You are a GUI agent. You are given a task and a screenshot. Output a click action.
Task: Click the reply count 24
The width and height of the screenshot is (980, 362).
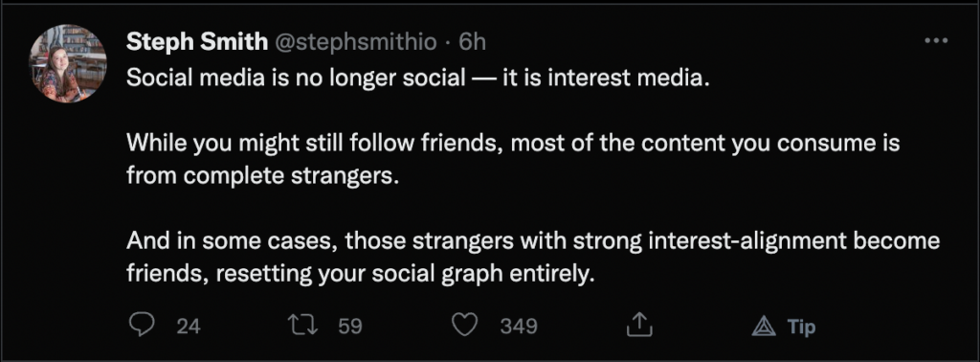[x=189, y=327]
